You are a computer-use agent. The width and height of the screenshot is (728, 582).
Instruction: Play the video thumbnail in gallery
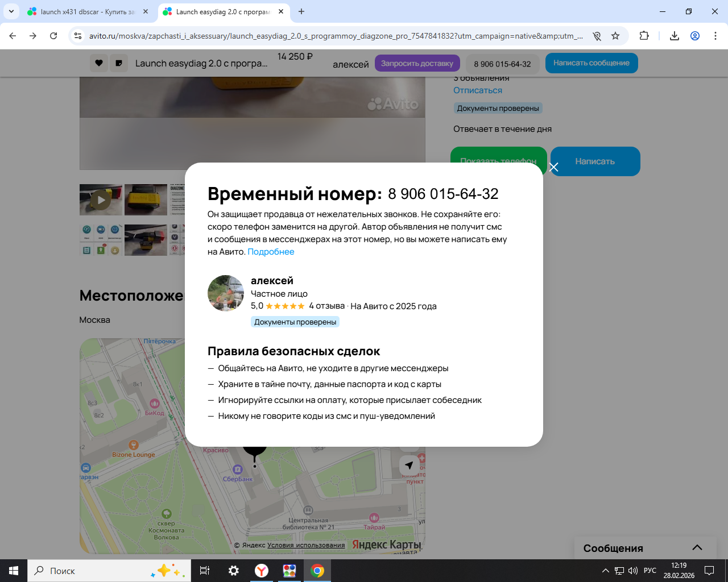(101, 199)
